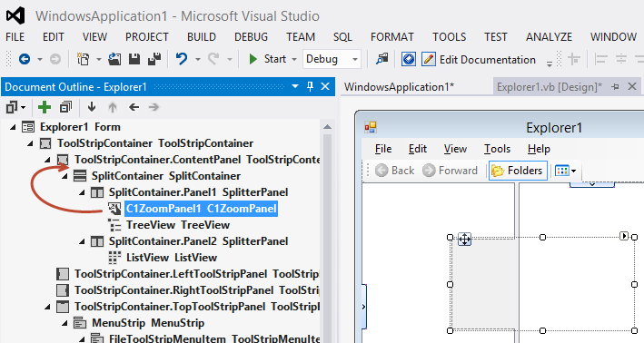This screenshot has width=644, height=343.
Task: Click the Document Outline expand-all toolbar icon
Action: (x=65, y=107)
